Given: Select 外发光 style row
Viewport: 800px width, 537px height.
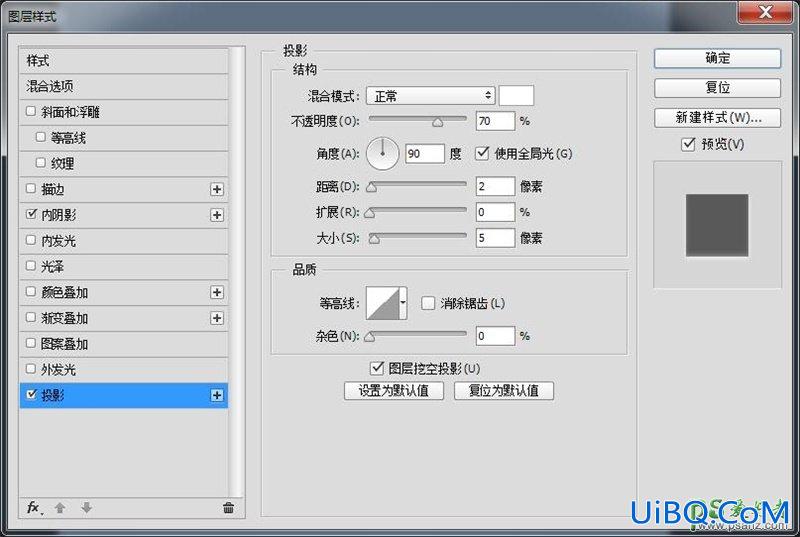Looking at the screenshot, I should [x=123, y=369].
